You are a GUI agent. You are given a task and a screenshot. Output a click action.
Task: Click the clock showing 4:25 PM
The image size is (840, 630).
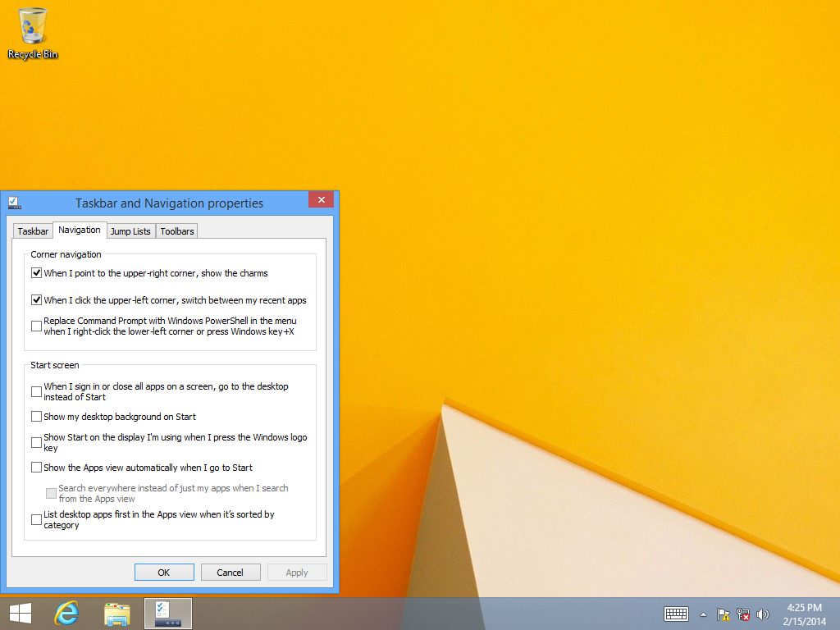tap(804, 608)
